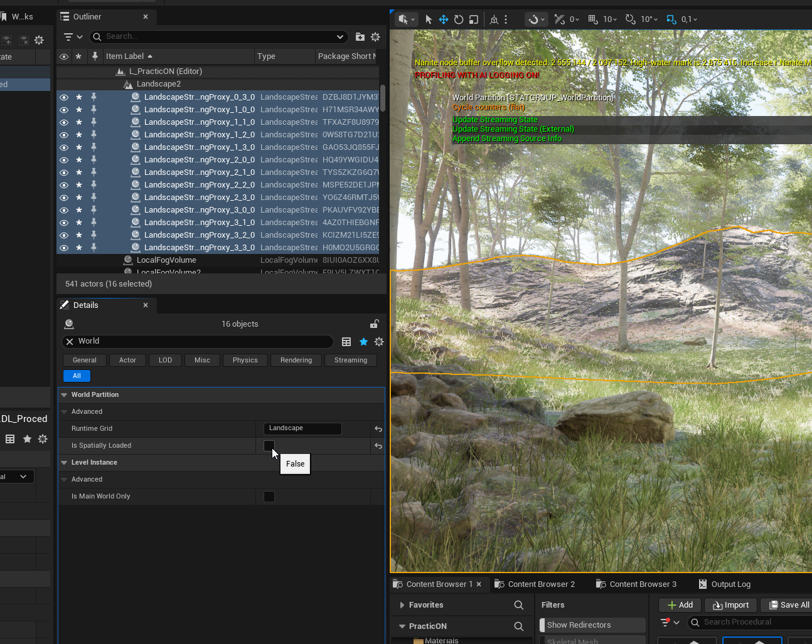Viewport: 812px width, 644px height.
Task: Choose the Scale transform tool
Action: point(474,19)
